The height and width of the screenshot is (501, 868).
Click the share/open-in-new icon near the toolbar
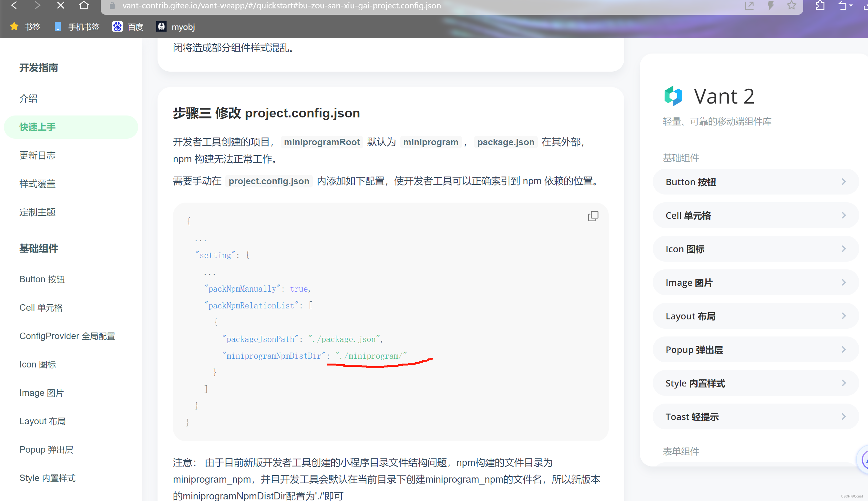pyautogui.click(x=749, y=5)
